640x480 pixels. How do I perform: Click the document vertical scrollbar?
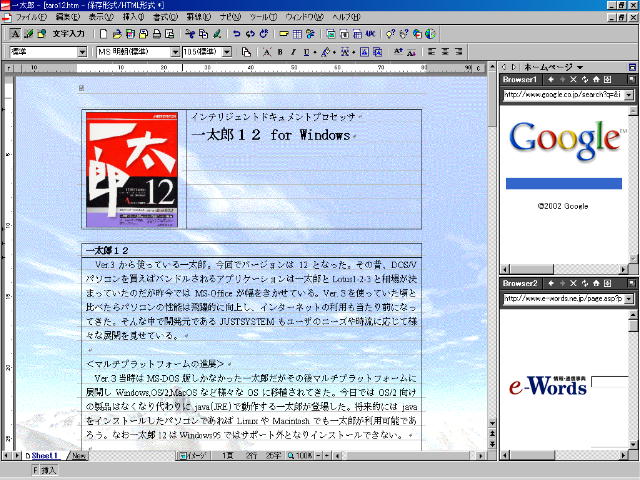492,245
